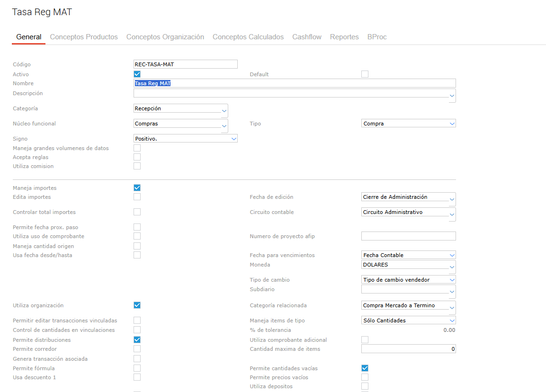The height and width of the screenshot is (392, 546).
Task: Enable the Default checkbox
Action: click(x=365, y=74)
